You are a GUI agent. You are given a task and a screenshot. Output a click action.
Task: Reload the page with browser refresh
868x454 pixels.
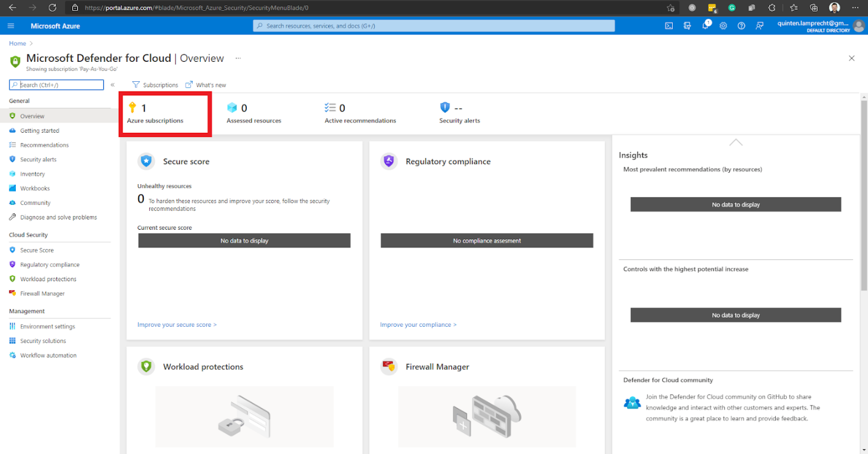pyautogui.click(x=52, y=7)
